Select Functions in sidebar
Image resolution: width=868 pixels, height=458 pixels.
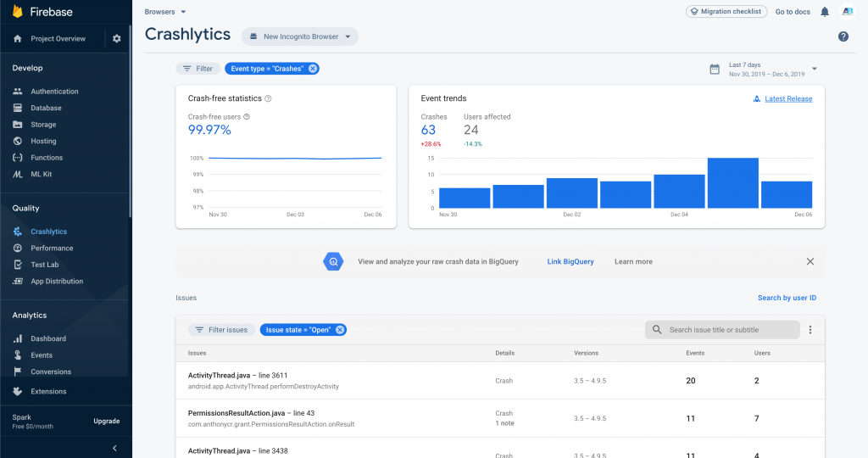pyautogui.click(x=47, y=158)
